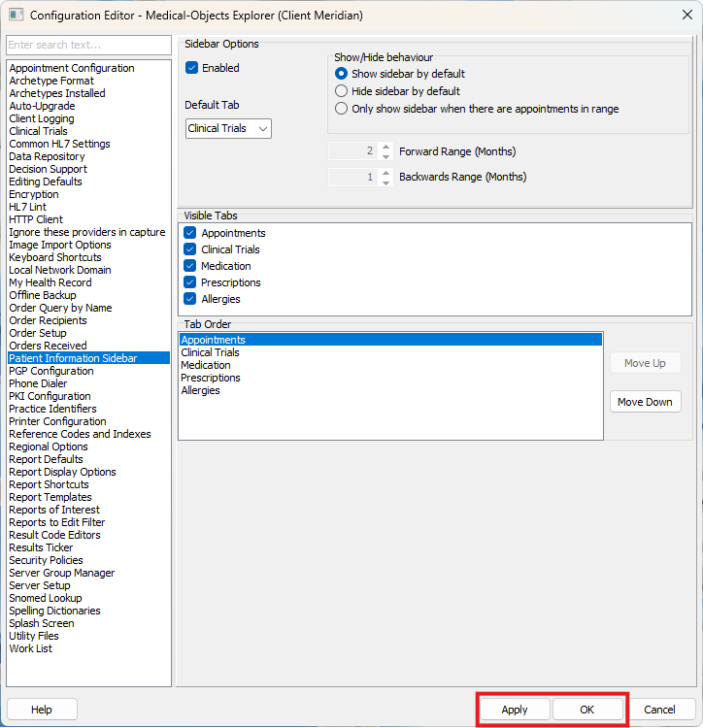Select Printer Configuration from the settings list
The width and height of the screenshot is (703, 728).
tap(57, 421)
